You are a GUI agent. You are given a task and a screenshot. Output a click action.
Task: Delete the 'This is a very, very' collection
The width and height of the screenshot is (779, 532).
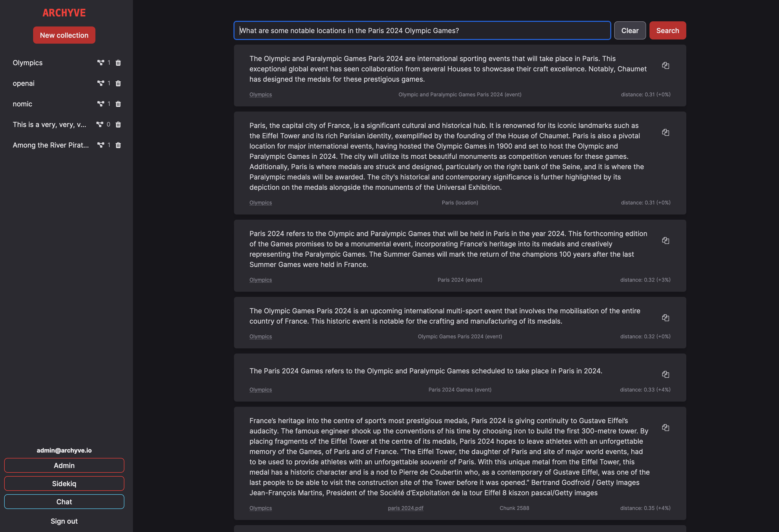118,125
